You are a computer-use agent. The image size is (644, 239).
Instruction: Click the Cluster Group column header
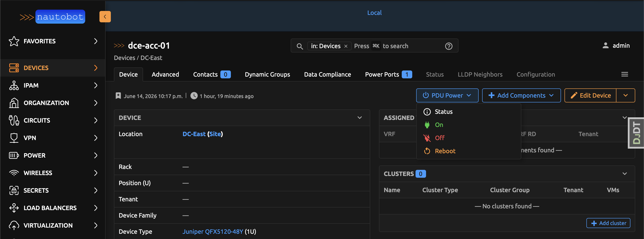pos(510,190)
